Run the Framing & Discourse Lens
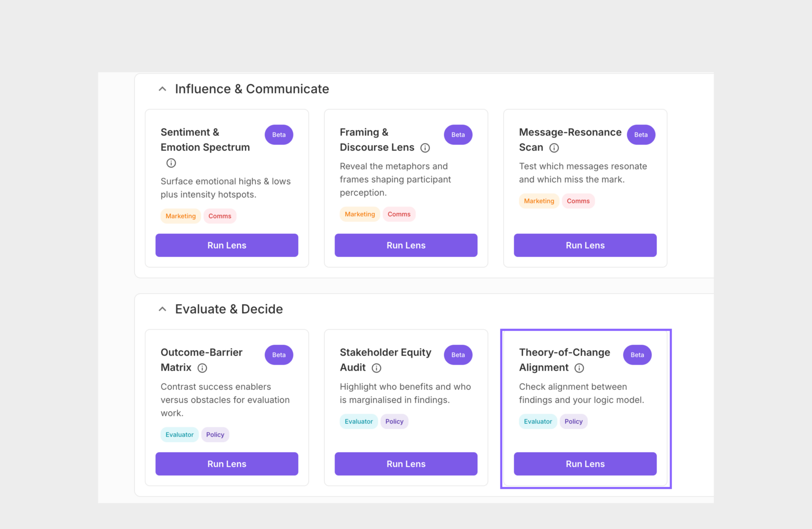This screenshot has height=529, width=812. pos(406,245)
